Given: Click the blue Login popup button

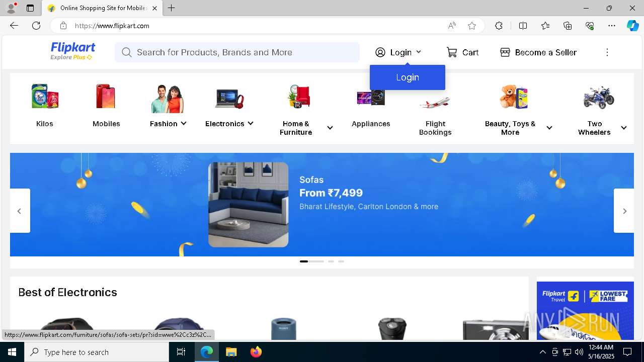Looking at the screenshot, I should tap(408, 77).
